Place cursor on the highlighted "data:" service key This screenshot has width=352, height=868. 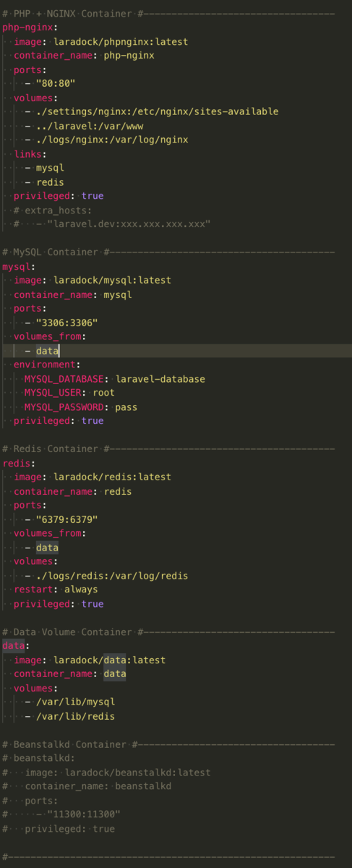pos(17,646)
